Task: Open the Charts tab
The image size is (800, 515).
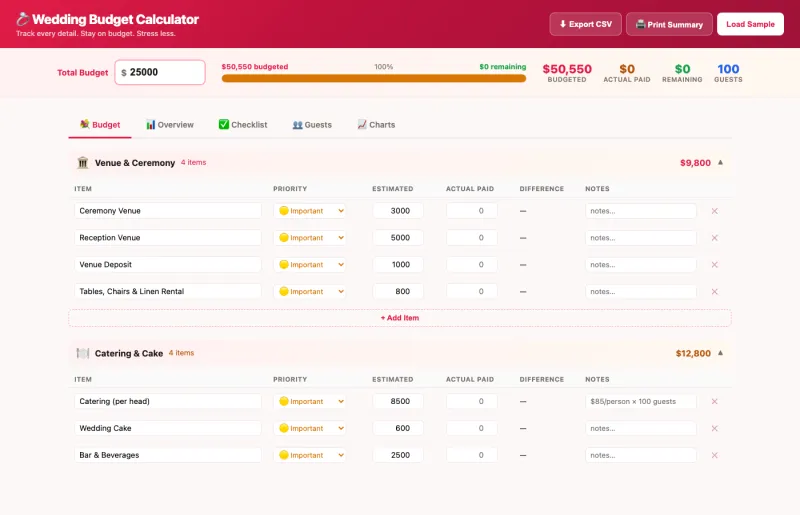Action: tap(376, 125)
